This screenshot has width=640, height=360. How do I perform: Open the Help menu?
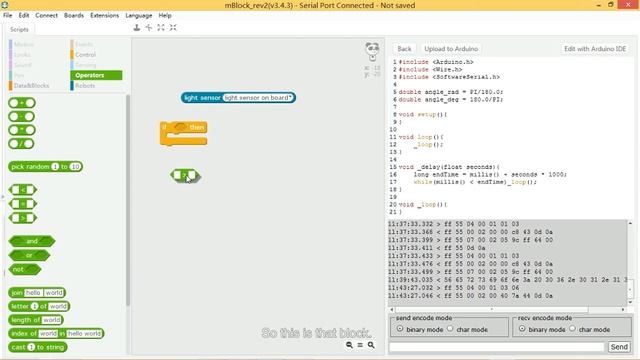165,16
